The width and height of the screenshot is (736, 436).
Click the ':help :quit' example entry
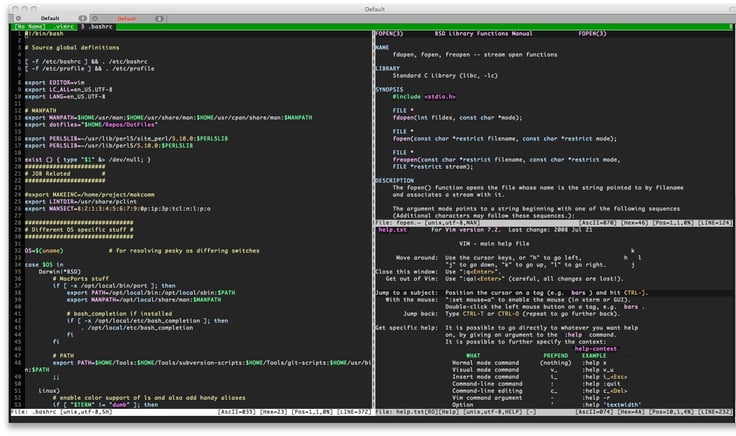tap(601, 384)
